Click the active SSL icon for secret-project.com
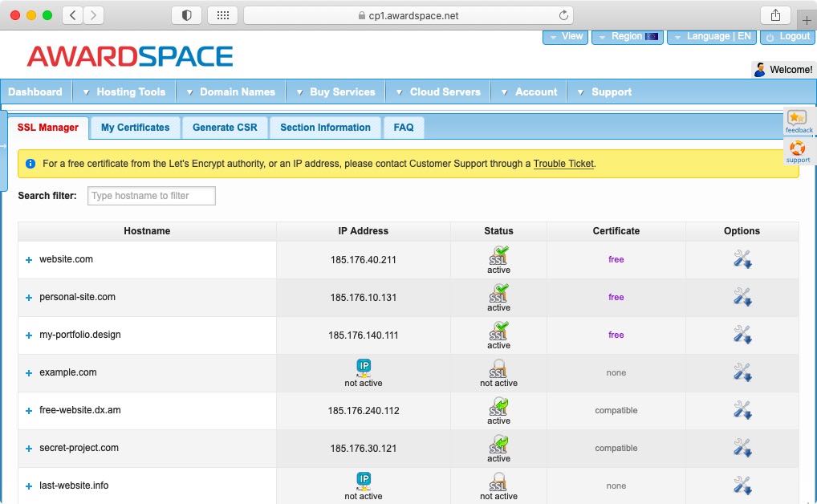The image size is (817, 504). pyautogui.click(x=498, y=447)
